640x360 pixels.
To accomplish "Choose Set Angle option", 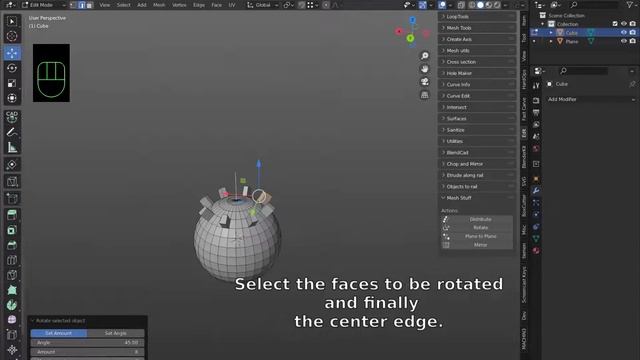I will [x=116, y=333].
